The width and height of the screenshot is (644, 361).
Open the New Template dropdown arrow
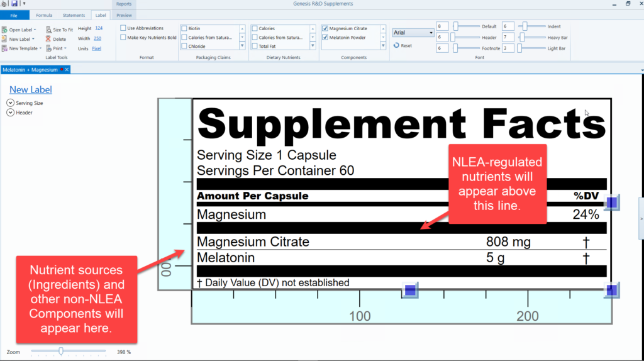[x=40, y=48]
